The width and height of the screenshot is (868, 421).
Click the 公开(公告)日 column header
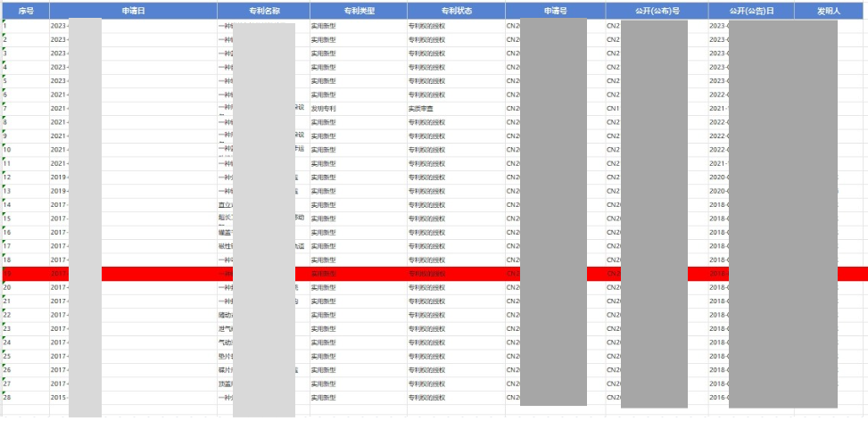point(751,11)
